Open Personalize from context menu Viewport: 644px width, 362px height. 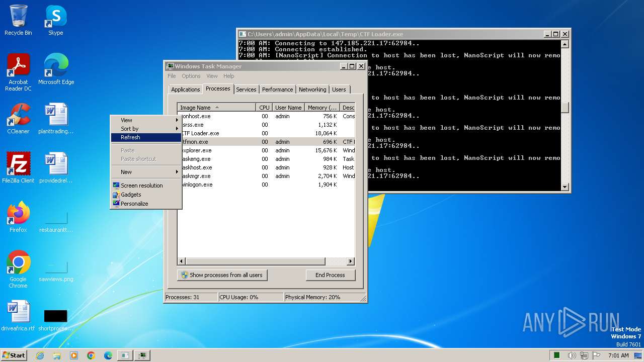(x=146, y=204)
